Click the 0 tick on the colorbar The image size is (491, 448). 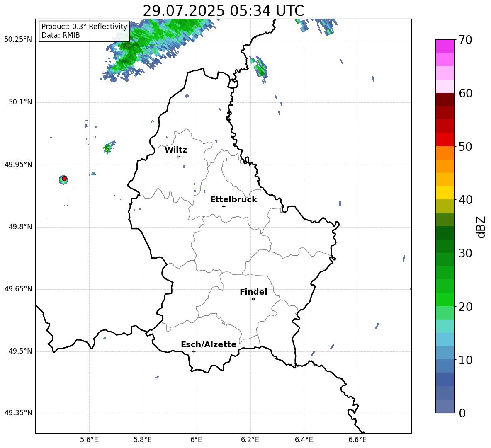(462, 413)
